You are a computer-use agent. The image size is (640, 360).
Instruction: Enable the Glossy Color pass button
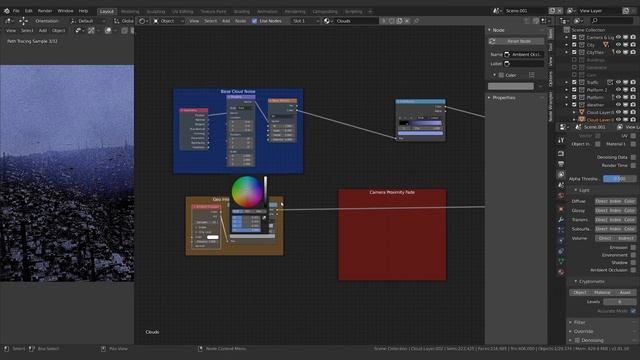pos(629,211)
